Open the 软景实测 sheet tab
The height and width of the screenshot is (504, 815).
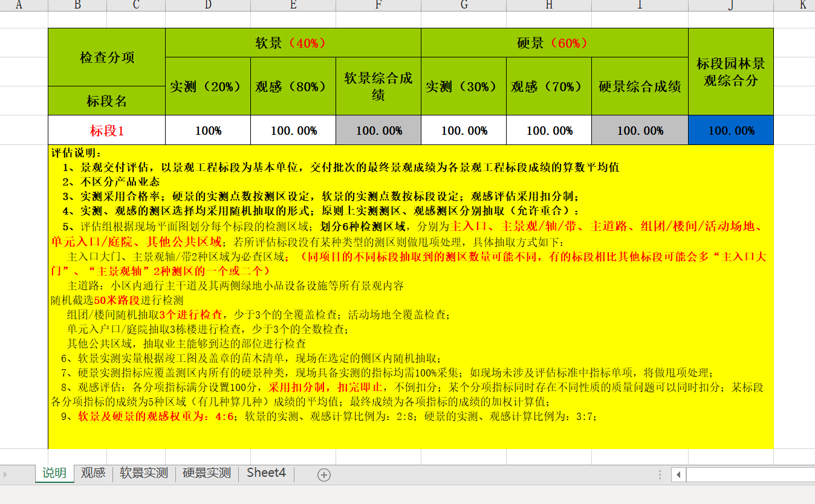click(x=144, y=473)
